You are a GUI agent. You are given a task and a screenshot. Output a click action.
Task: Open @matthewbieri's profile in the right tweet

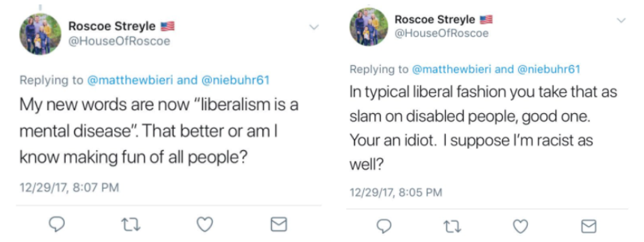pyautogui.click(x=452, y=70)
